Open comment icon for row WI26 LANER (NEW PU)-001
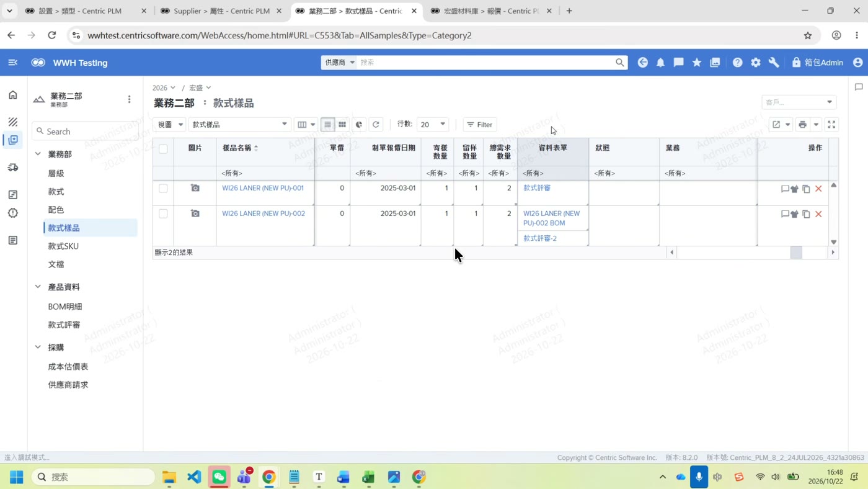The width and height of the screenshot is (868, 489). click(785, 189)
